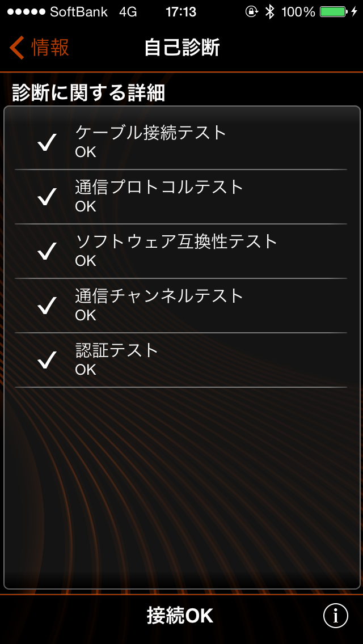Tap the info icon at bottom right
The height and width of the screenshot is (644, 363).
pyautogui.click(x=336, y=616)
